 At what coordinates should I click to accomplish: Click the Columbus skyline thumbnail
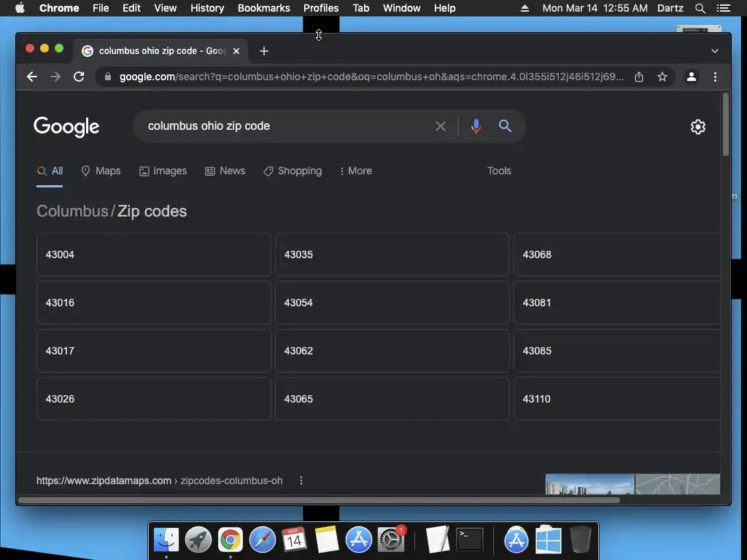(x=589, y=484)
